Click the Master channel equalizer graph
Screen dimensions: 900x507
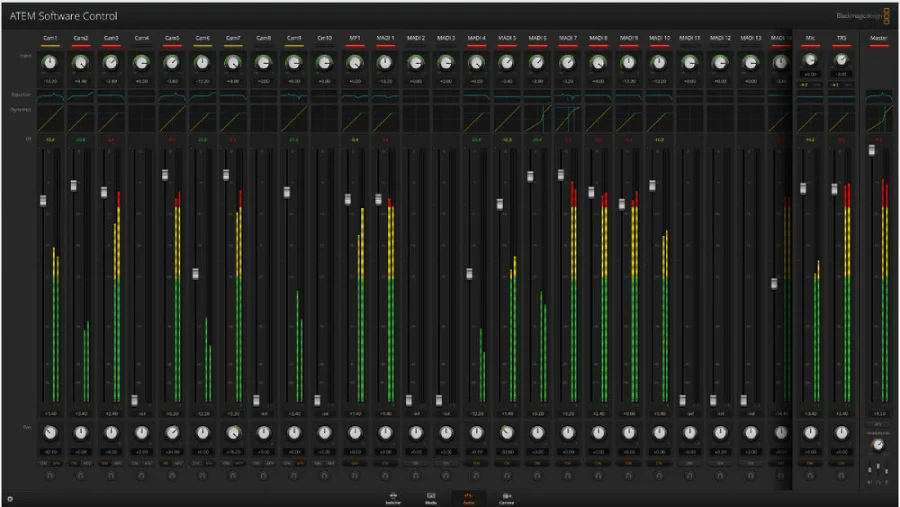click(878, 98)
